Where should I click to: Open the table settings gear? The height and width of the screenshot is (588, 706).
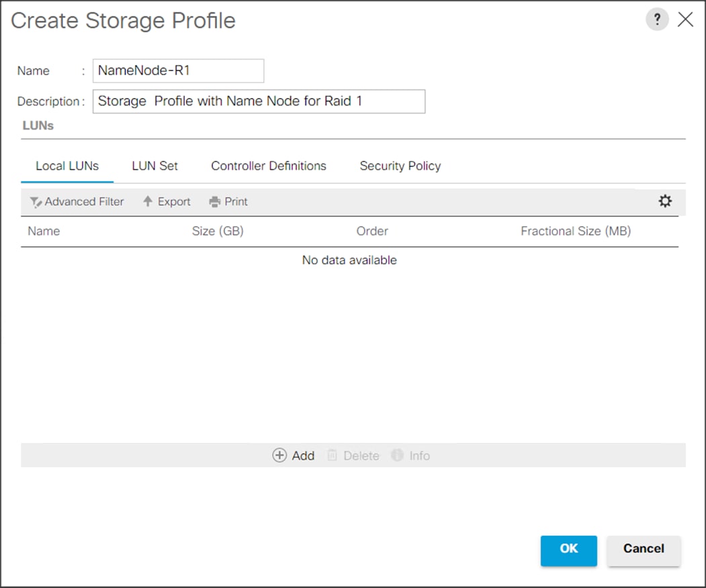[664, 201]
